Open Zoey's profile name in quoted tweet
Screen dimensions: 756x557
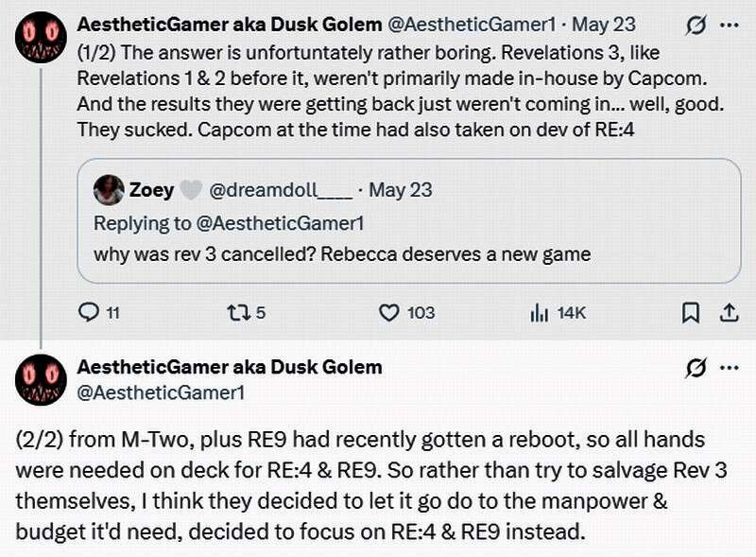[x=151, y=190]
